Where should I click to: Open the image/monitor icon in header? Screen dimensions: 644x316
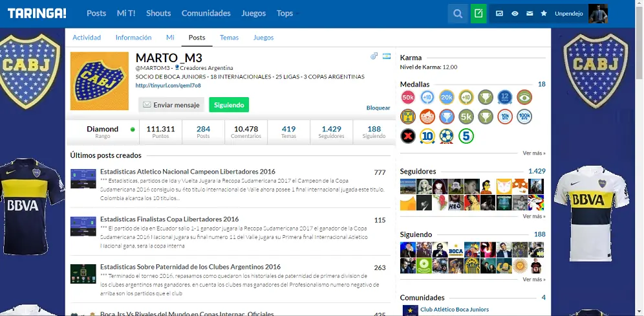[x=499, y=14]
